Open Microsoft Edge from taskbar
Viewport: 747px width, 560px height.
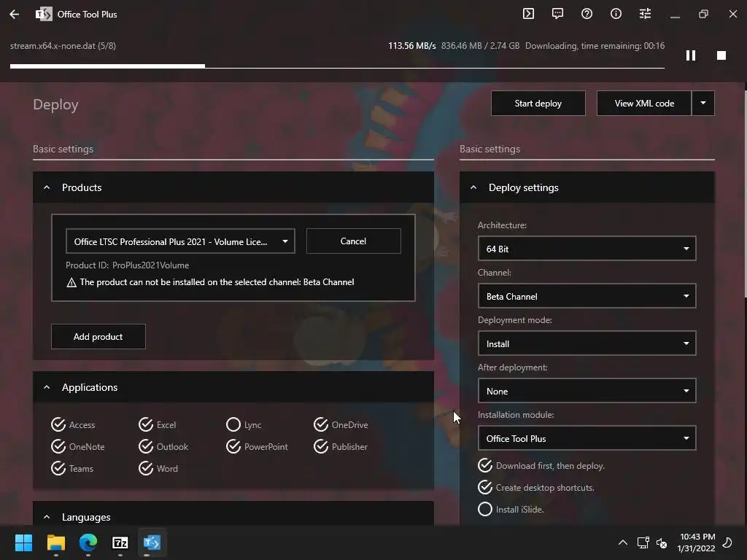(x=88, y=542)
